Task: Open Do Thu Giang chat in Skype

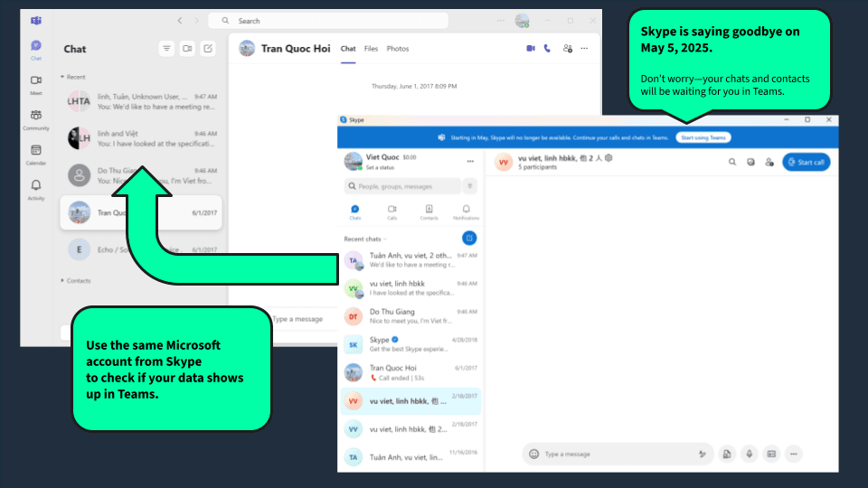Action: click(x=410, y=316)
